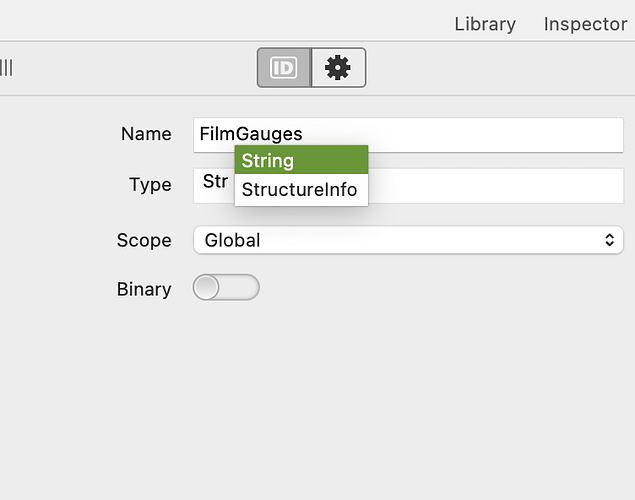Open the gear advanced settings tab
The height and width of the screenshot is (500, 635).
click(x=339, y=68)
